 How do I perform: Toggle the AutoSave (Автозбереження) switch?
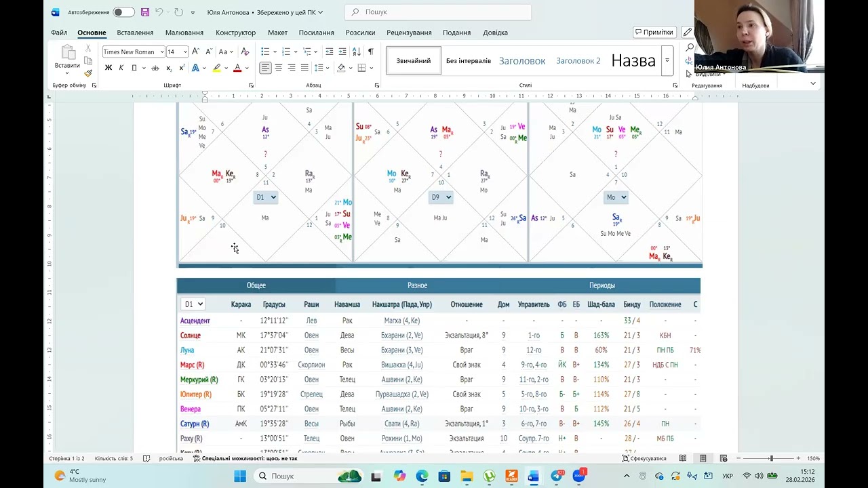coord(123,12)
